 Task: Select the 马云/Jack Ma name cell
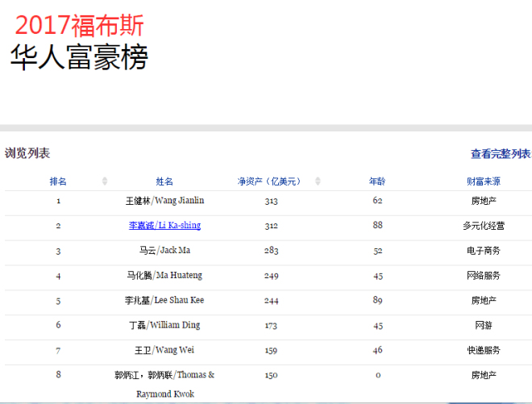point(165,251)
